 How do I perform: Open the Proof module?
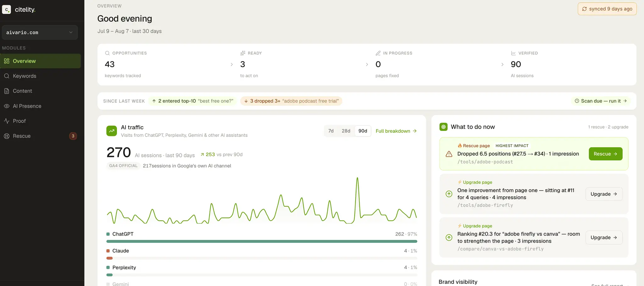[40, 121]
